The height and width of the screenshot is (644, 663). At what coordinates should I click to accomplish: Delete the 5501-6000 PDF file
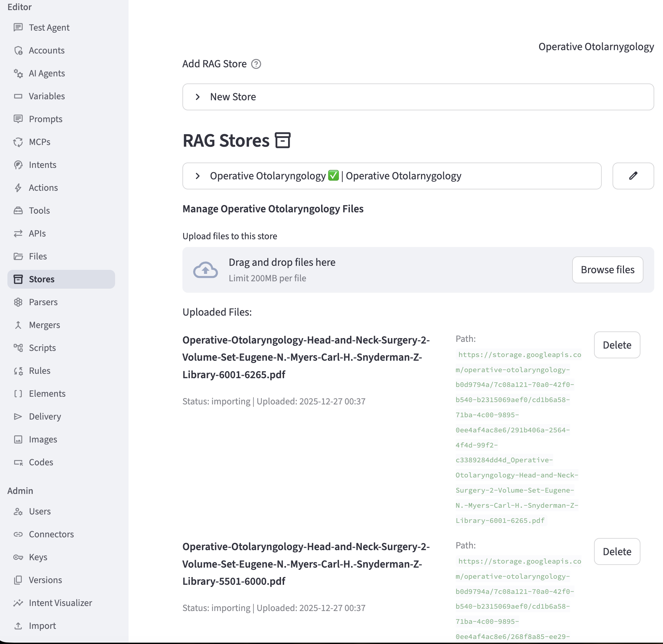[x=617, y=552]
